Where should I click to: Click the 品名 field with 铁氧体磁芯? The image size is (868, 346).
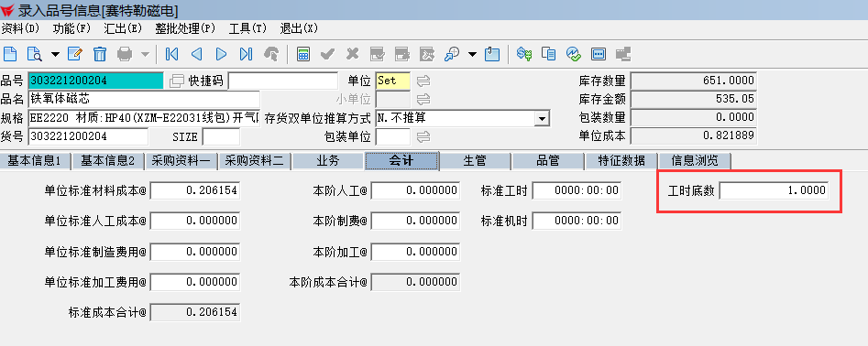pyautogui.click(x=144, y=100)
